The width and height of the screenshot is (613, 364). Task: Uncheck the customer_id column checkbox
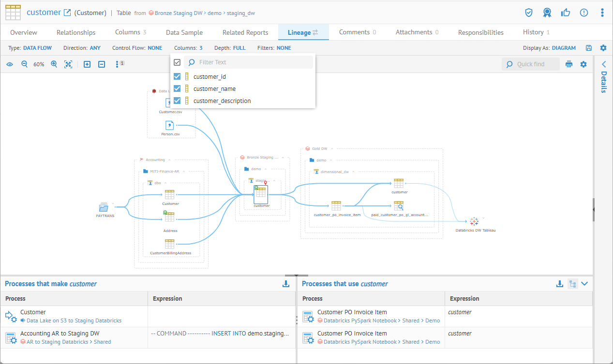177,76
